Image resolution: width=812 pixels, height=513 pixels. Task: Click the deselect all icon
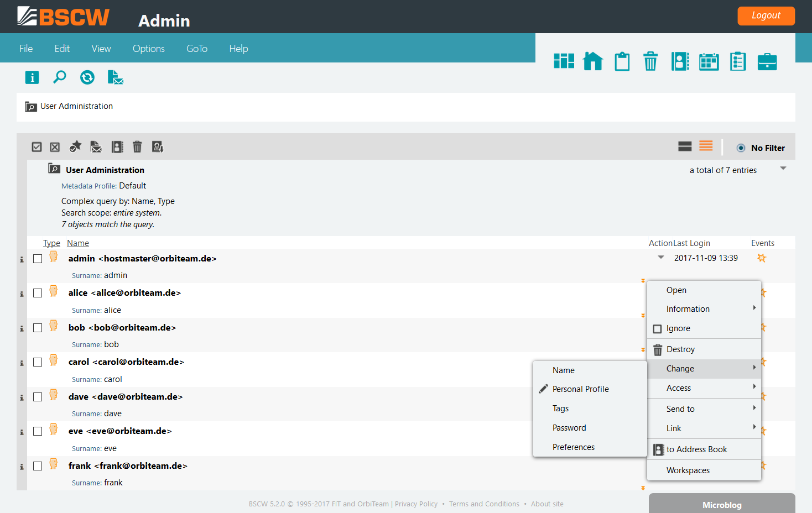point(55,147)
